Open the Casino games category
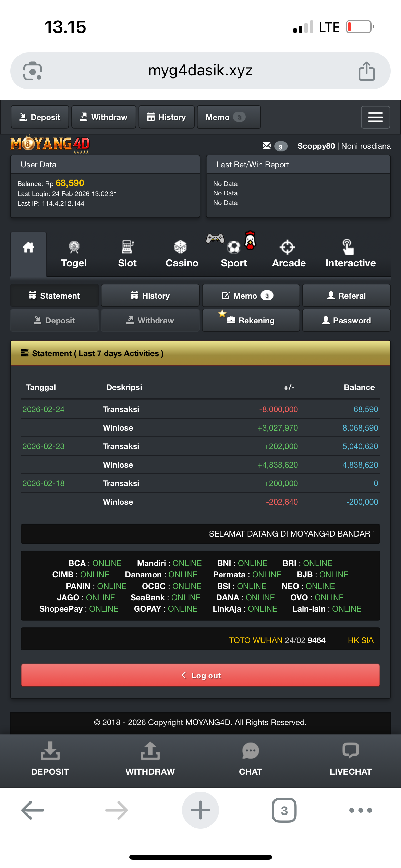Viewport: 401px width, 868px height. (182, 254)
